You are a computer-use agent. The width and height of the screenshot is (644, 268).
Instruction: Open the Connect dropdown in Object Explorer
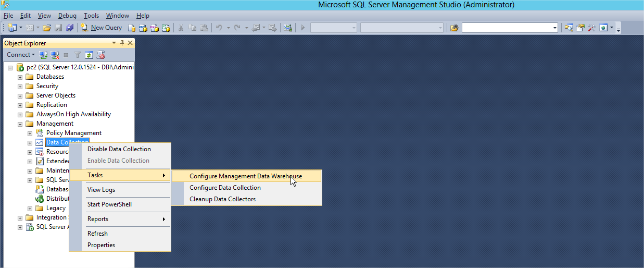[21, 55]
